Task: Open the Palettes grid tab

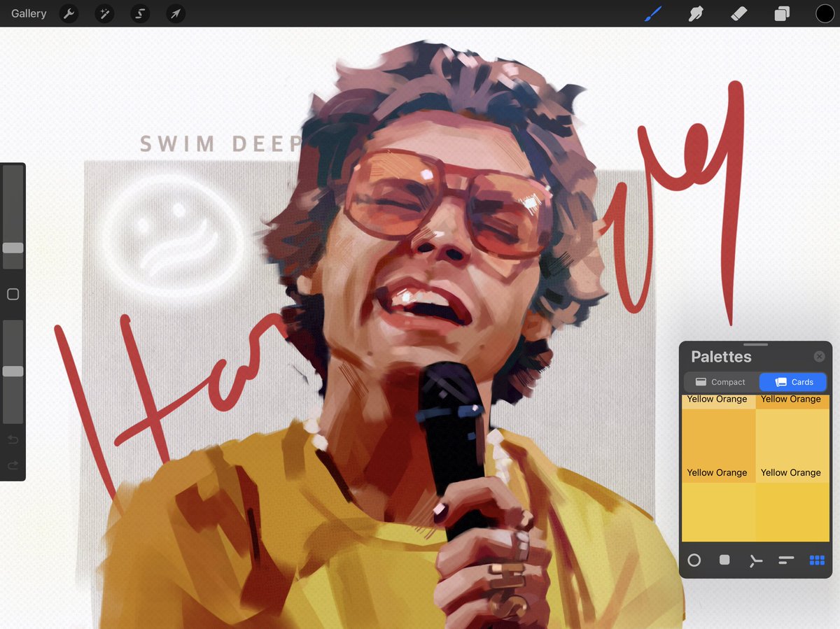Action: pos(817,560)
